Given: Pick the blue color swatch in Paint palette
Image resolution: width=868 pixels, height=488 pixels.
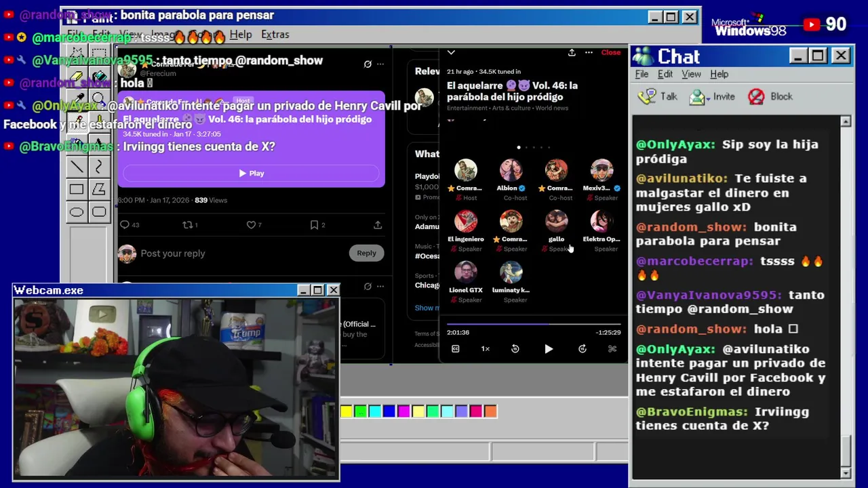Looking at the screenshot, I should pos(389,411).
